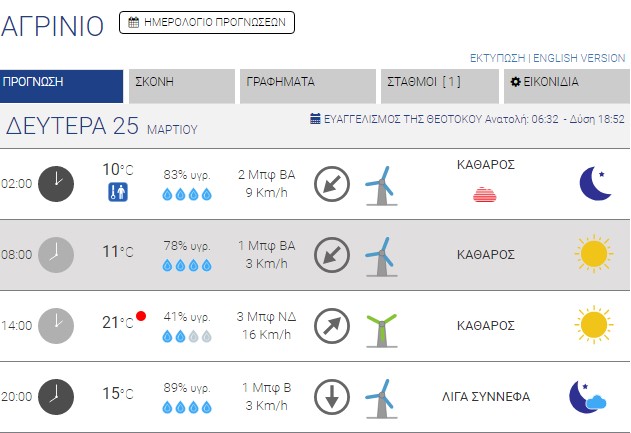
Task: Select the ΠΡΟΓΝΩΣΗ tab
Action: click(x=60, y=83)
